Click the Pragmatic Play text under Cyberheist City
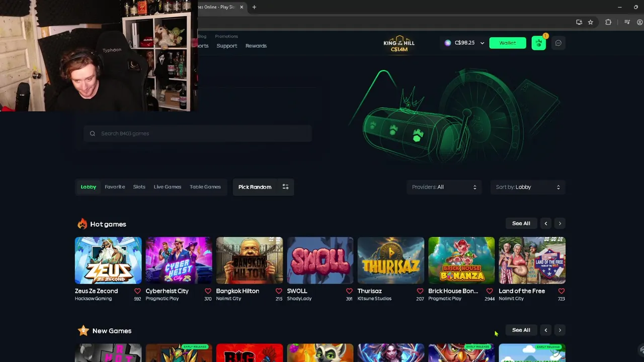 pyautogui.click(x=162, y=299)
